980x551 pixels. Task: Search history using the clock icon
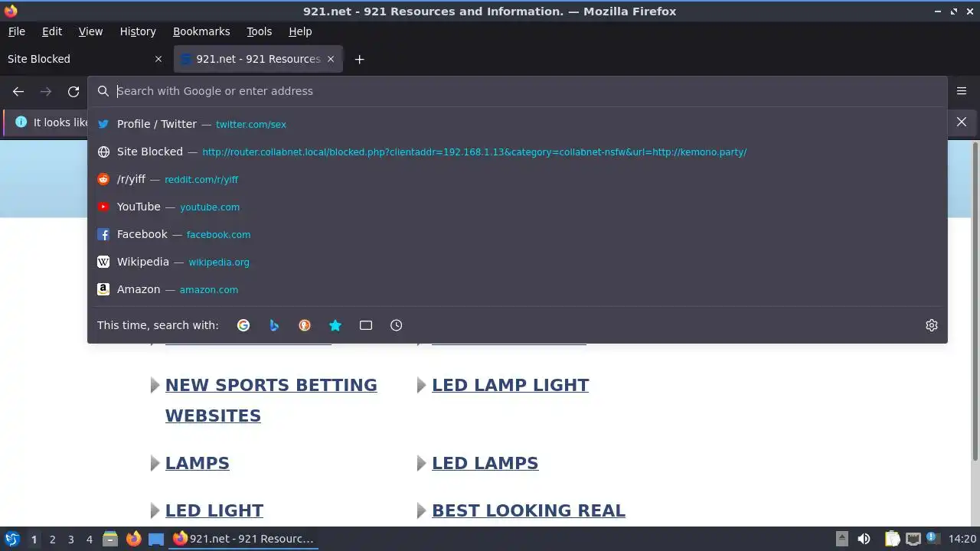[396, 325]
